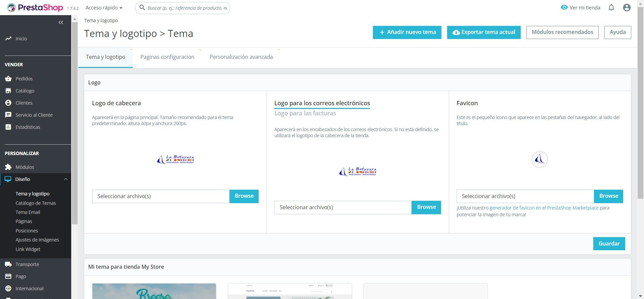Click the Internacional globe icon
This screenshot has height=299, width=644.
(x=8, y=289)
